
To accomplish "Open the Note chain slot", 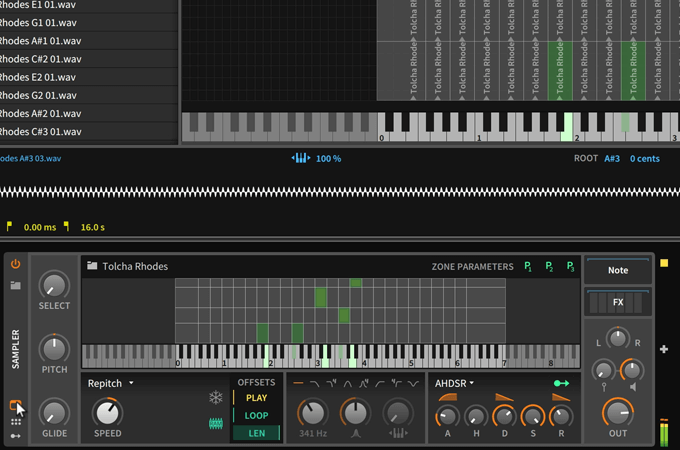I will [618, 270].
